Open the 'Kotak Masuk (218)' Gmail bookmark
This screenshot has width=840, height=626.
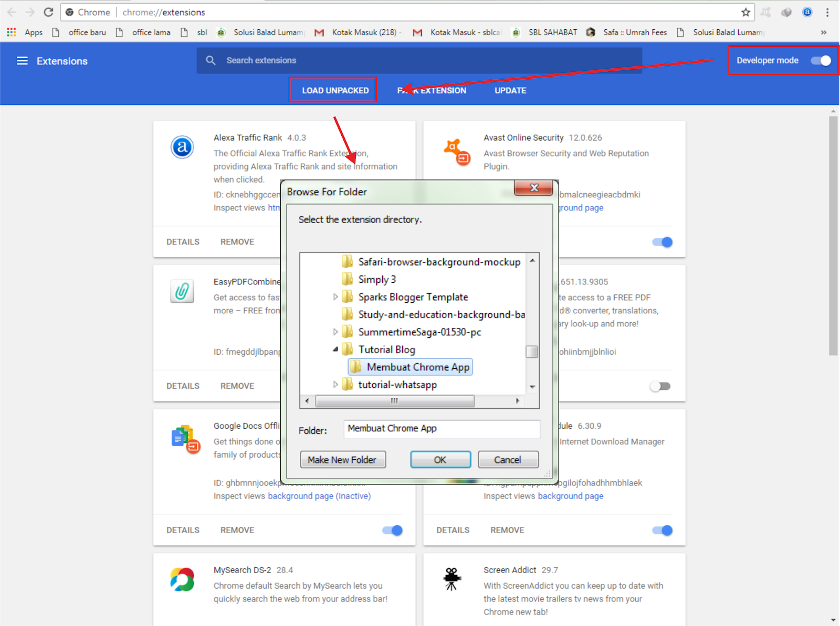(358, 33)
